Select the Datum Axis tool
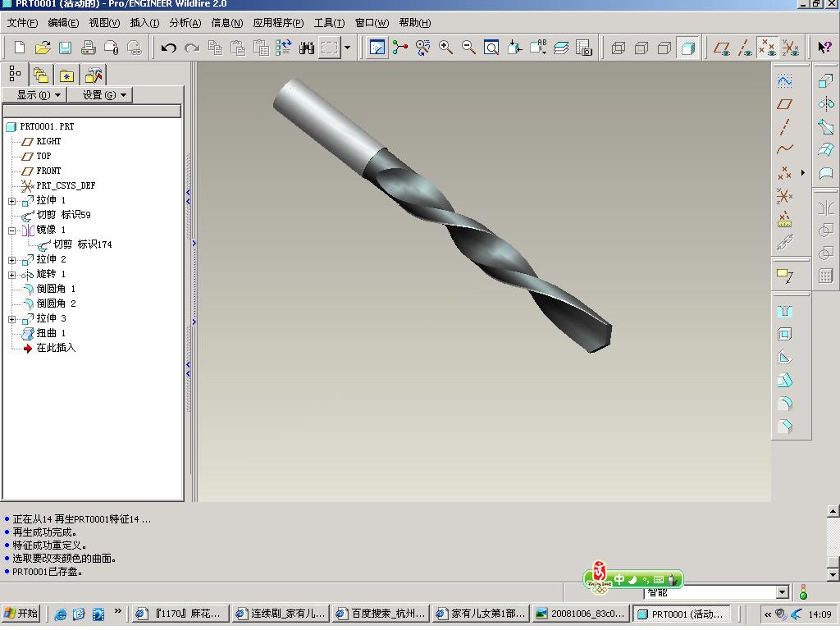This screenshot has width=840, height=630. click(784, 127)
